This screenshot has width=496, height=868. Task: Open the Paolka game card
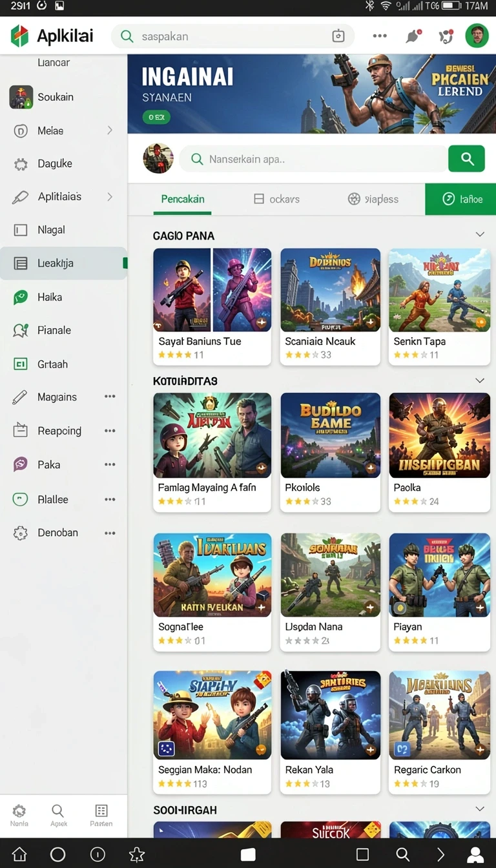pyautogui.click(x=439, y=452)
